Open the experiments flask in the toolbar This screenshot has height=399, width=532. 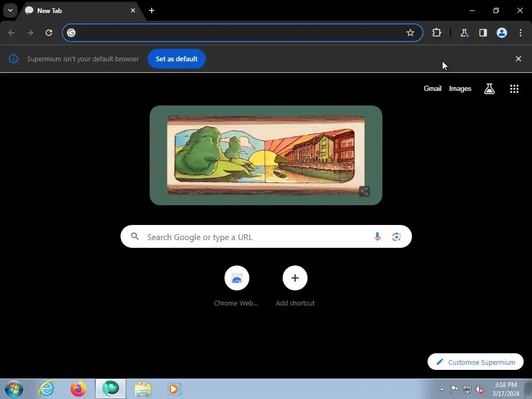[464, 33]
